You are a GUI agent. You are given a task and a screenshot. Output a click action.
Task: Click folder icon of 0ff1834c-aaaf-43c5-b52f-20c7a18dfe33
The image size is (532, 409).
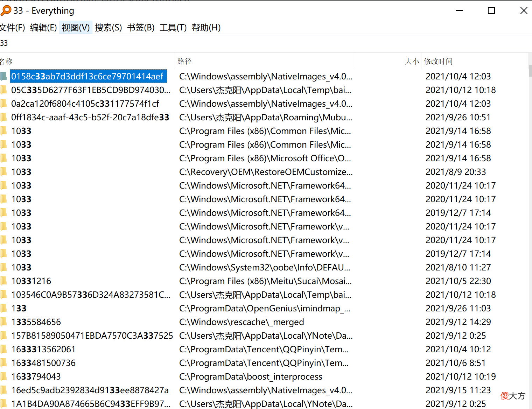pyautogui.click(x=3, y=117)
